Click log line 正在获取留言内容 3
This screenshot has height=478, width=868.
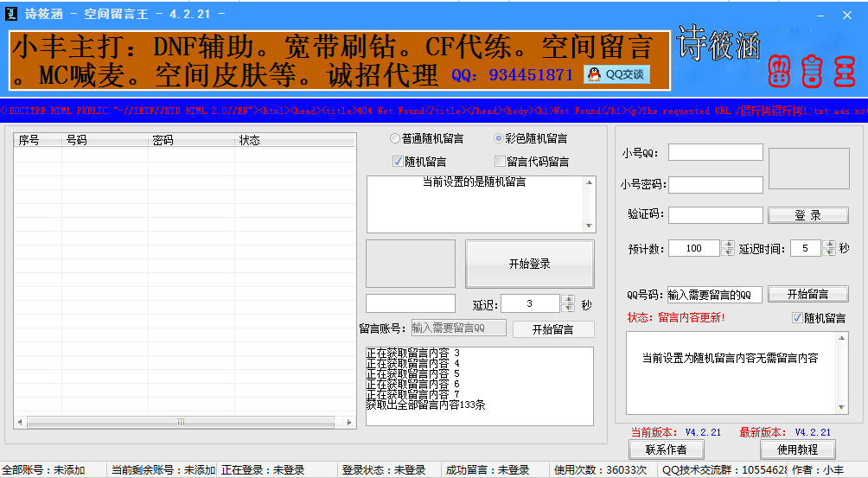pos(413,353)
